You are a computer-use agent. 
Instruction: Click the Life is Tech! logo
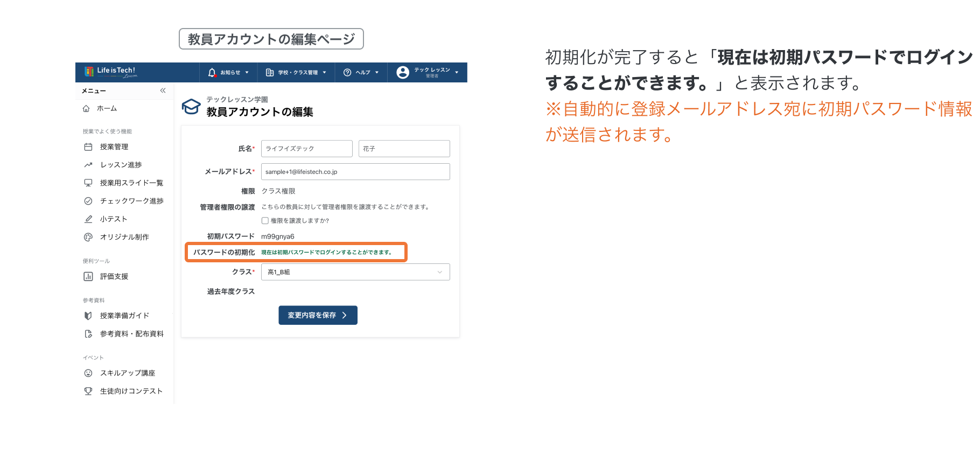point(111,72)
